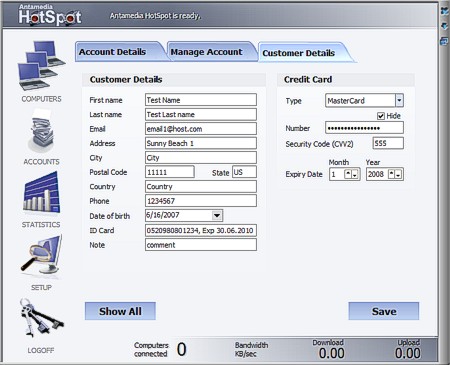This screenshot has width=450, height=365.
Task: Increase the expiry Month value
Action: [x=348, y=174]
